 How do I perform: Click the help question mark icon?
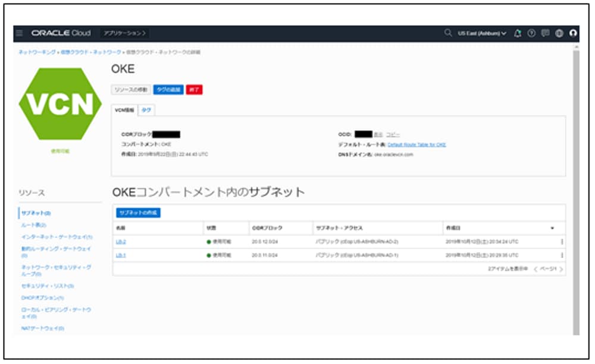[531, 33]
